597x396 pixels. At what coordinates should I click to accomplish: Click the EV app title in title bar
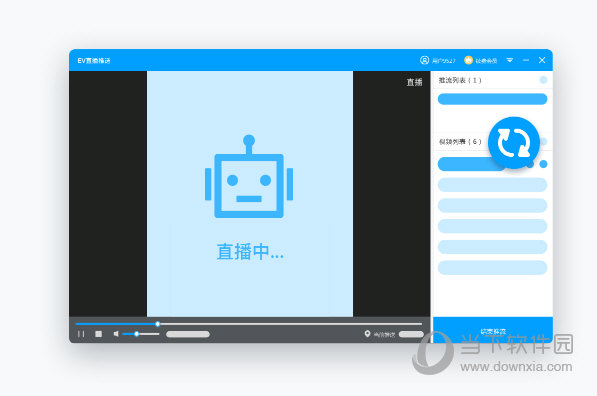click(94, 61)
